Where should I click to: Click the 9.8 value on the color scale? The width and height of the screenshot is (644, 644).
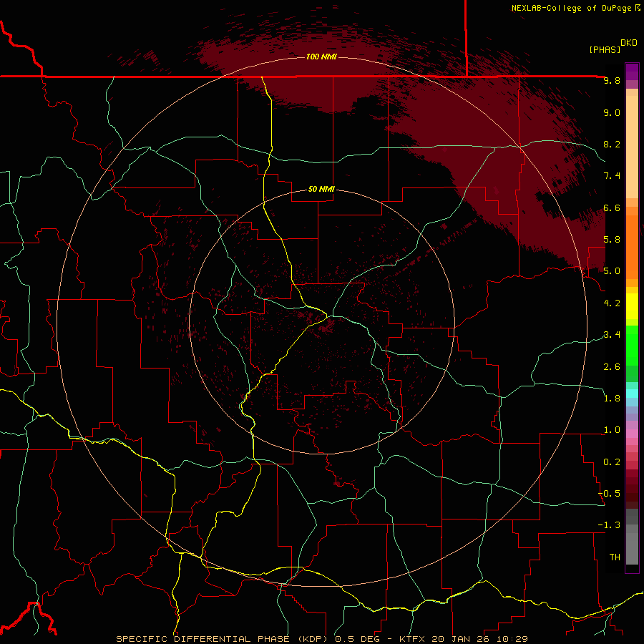click(612, 81)
